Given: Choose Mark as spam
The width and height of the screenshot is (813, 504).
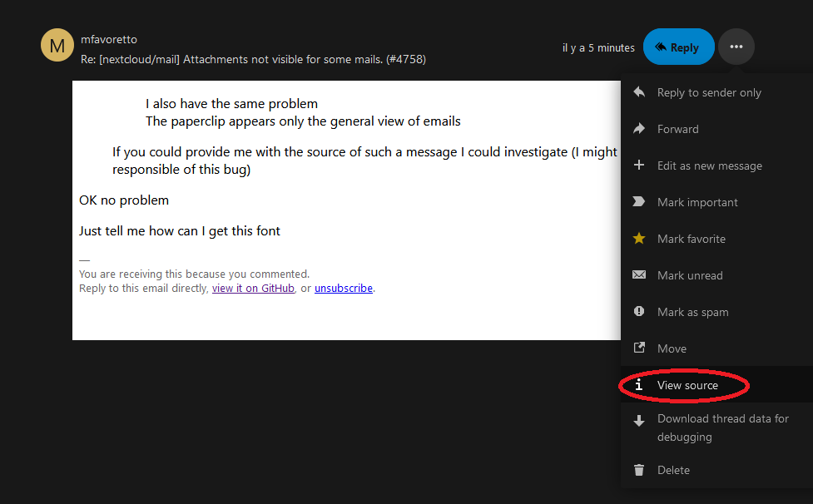Looking at the screenshot, I should coord(716,311).
